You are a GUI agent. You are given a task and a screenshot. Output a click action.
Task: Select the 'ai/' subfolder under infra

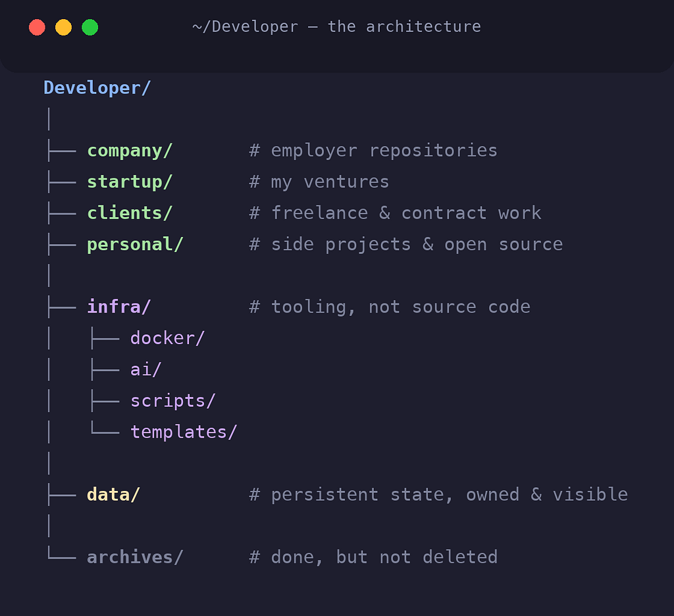point(145,370)
